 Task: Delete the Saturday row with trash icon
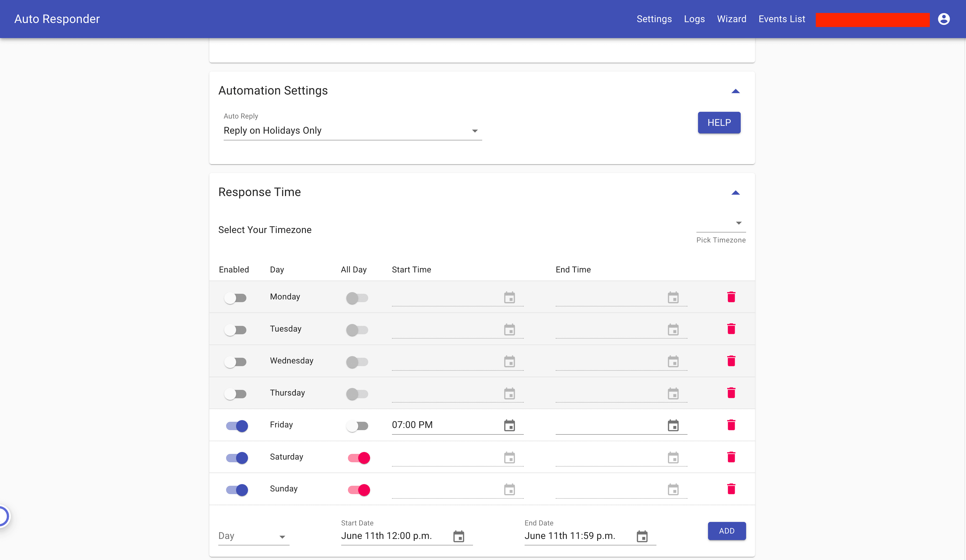(731, 457)
